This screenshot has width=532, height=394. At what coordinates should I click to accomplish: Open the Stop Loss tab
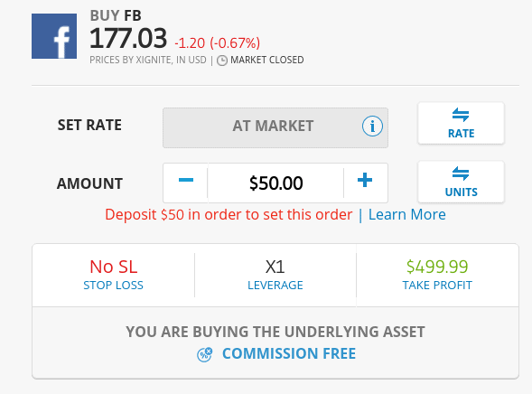(x=113, y=276)
